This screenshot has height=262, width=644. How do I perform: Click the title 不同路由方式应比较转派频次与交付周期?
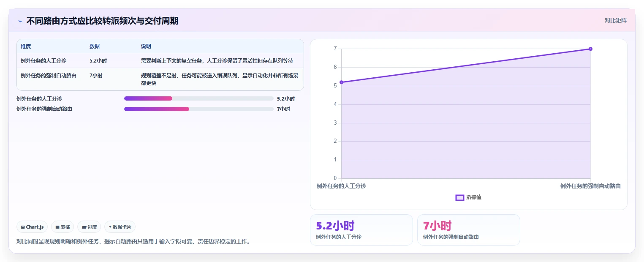pos(102,21)
